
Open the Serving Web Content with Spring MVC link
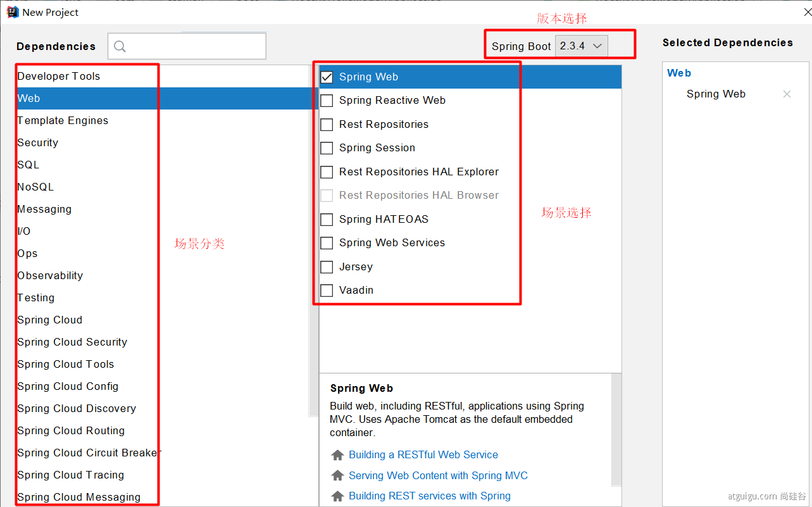(x=438, y=475)
